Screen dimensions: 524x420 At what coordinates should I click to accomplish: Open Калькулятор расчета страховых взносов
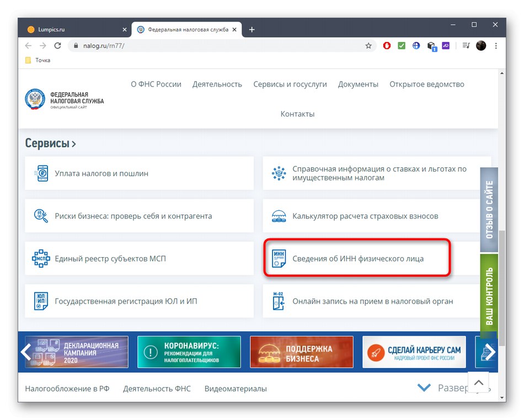click(x=372, y=216)
